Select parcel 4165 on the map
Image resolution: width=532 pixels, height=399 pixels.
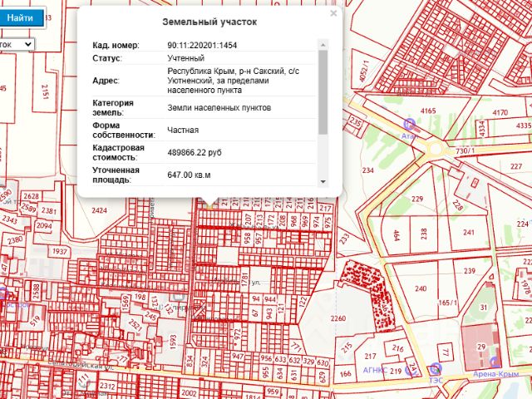(428, 111)
